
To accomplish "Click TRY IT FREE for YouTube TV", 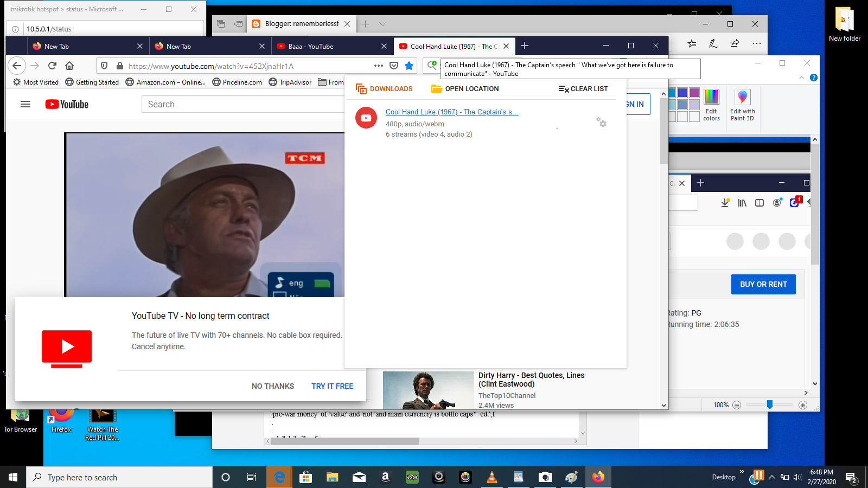I will pyautogui.click(x=332, y=386).
